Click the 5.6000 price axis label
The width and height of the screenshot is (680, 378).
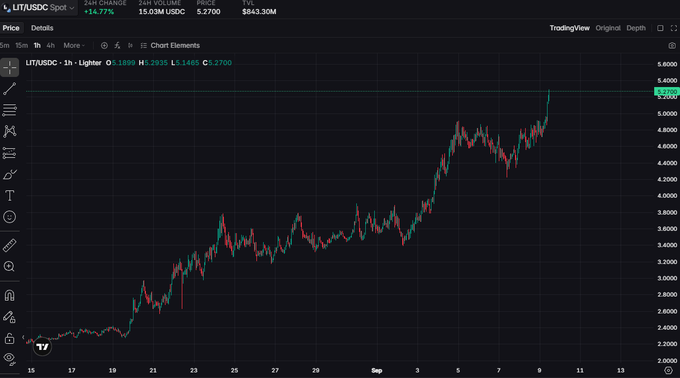pyautogui.click(x=667, y=64)
